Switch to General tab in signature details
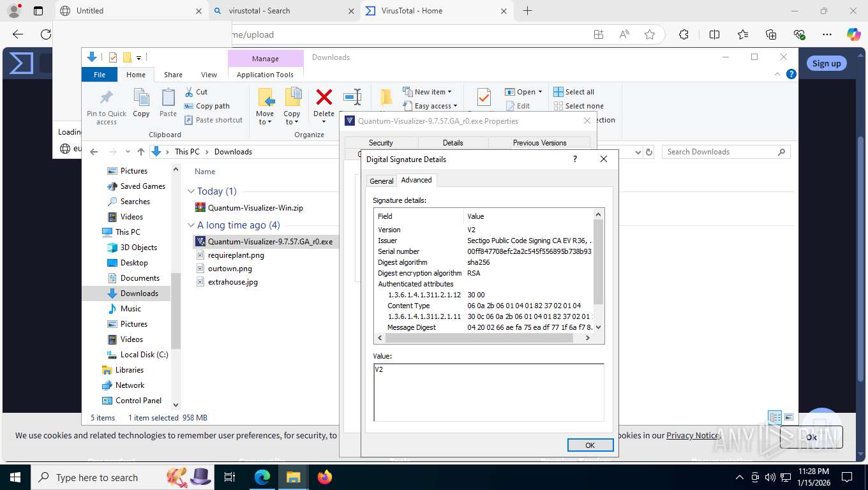 pyautogui.click(x=382, y=181)
